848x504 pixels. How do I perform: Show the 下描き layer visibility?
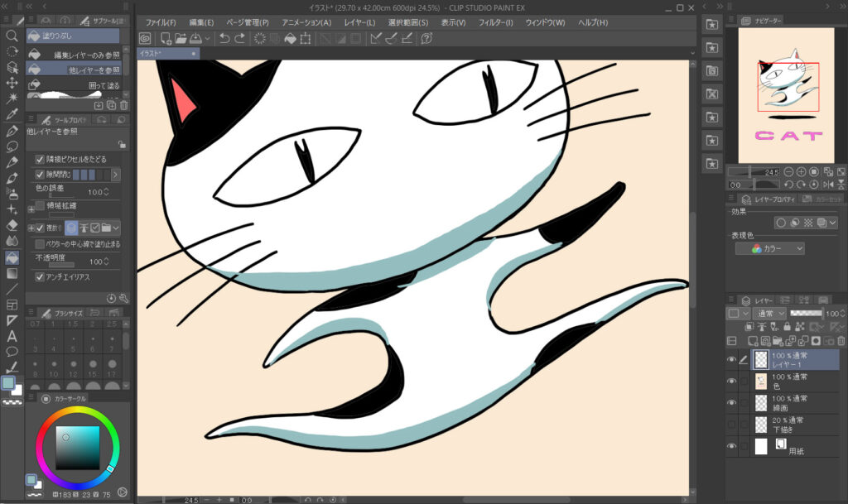click(731, 425)
